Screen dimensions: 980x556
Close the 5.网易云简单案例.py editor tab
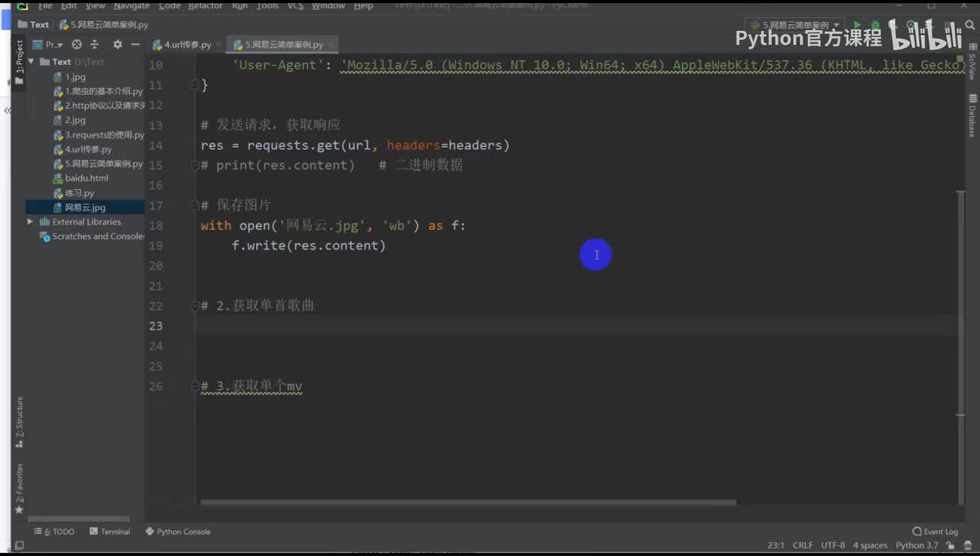click(x=329, y=45)
